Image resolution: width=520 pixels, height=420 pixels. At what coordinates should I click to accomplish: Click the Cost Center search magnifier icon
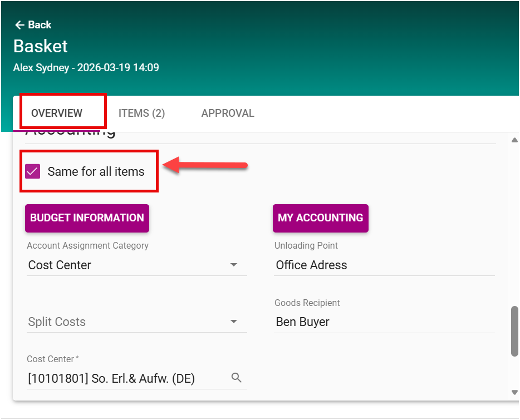237,378
